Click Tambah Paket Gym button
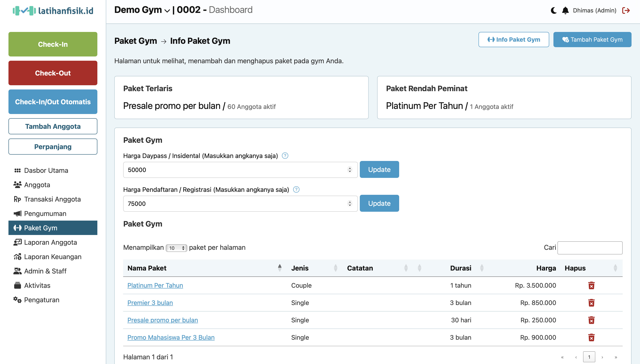The image size is (640, 364). 592,40
